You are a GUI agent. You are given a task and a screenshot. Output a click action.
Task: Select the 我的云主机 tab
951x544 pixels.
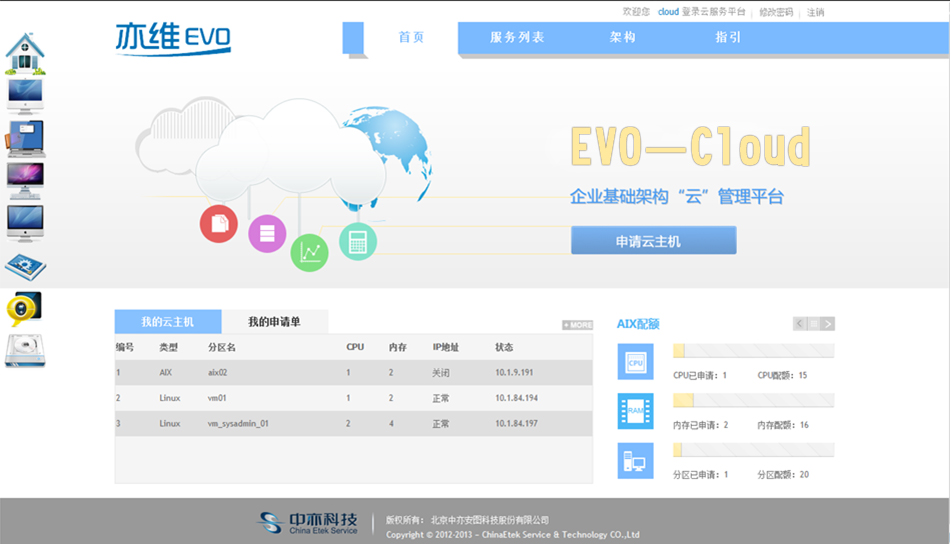[x=167, y=322]
